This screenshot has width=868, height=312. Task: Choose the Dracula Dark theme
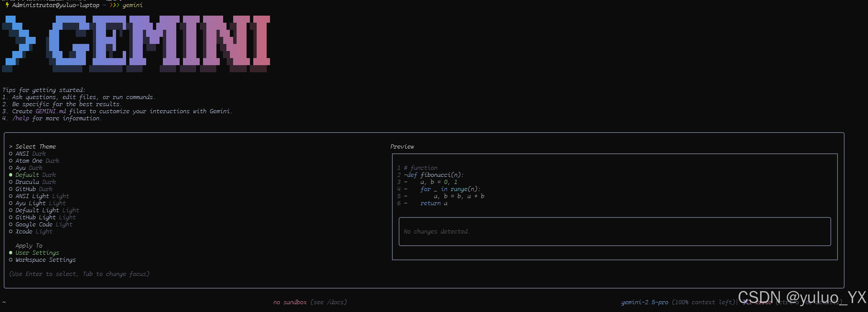tap(32, 182)
